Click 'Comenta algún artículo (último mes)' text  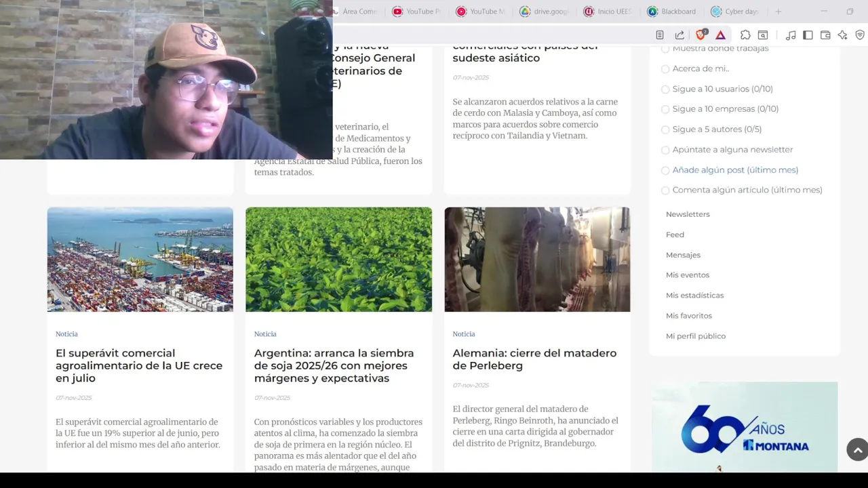pos(747,190)
